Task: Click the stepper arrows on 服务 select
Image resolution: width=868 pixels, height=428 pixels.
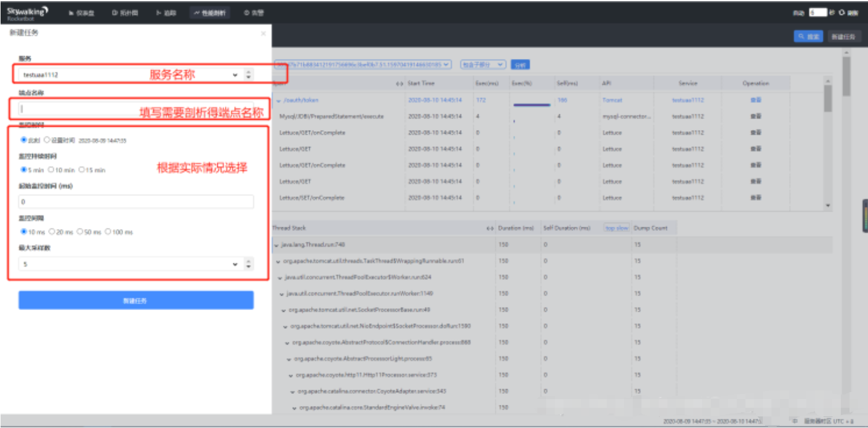Action: tap(248, 75)
